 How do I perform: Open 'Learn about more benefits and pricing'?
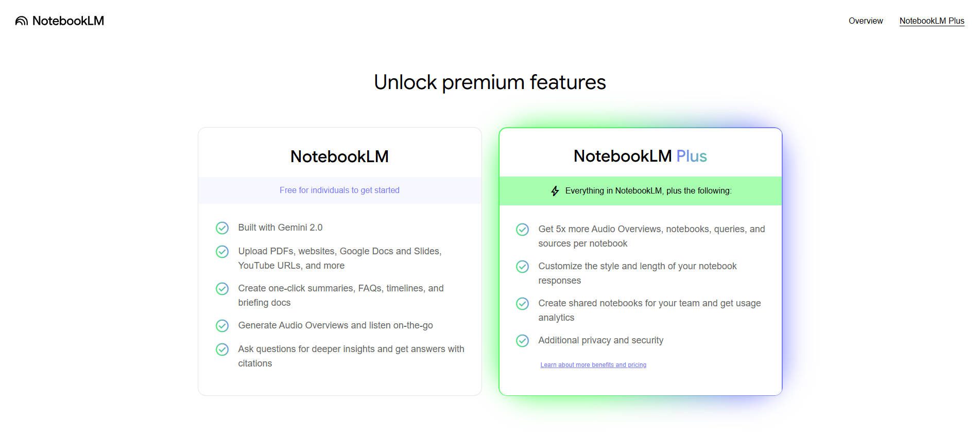(x=593, y=364)
